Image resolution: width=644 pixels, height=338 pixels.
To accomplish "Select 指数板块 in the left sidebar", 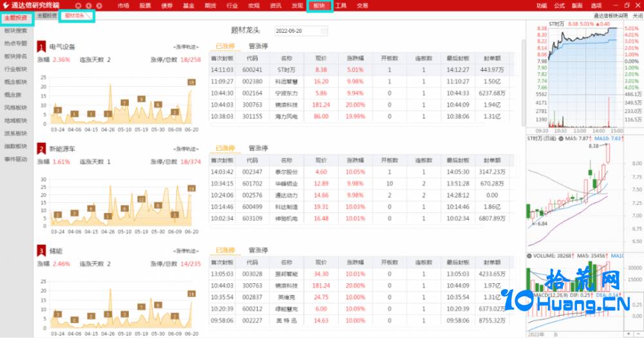I will [15, 146].
